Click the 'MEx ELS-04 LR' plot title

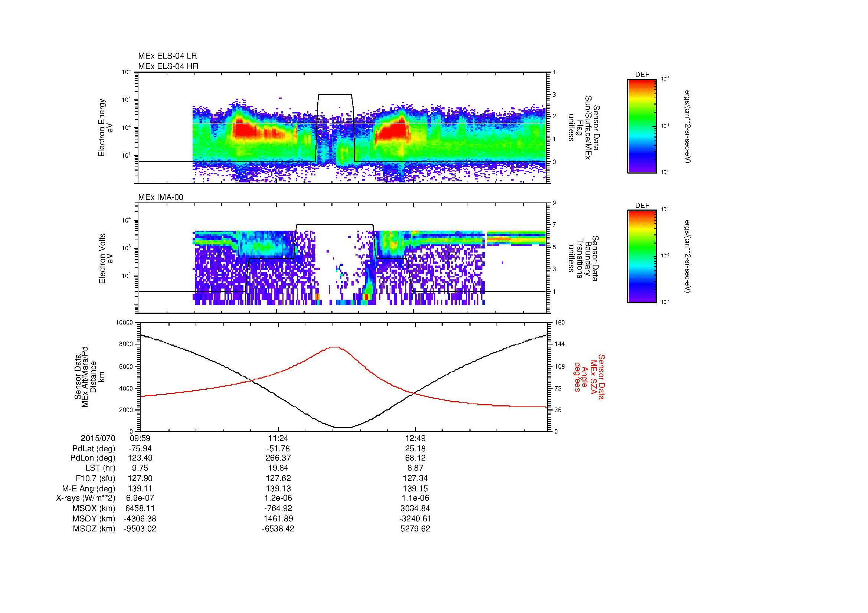pos(167,56)
